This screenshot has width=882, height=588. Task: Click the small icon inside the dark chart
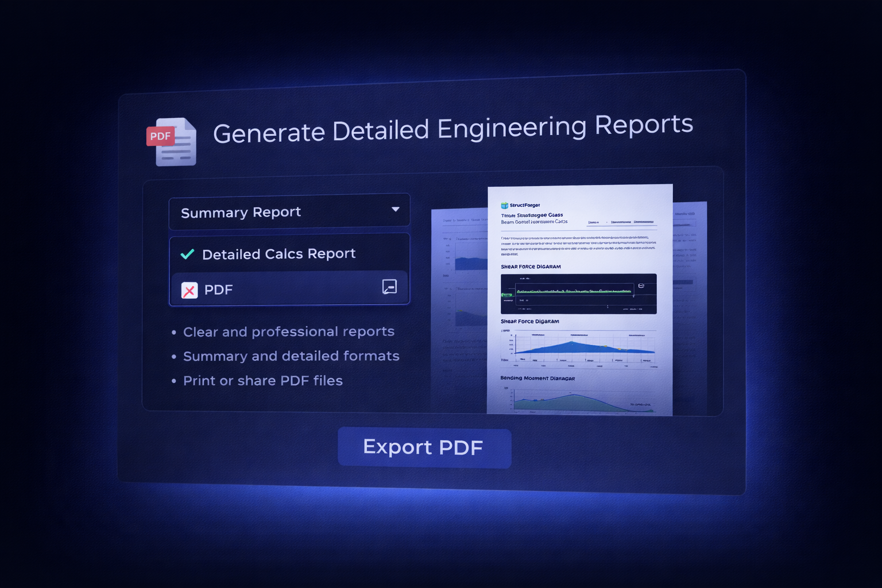641,285
